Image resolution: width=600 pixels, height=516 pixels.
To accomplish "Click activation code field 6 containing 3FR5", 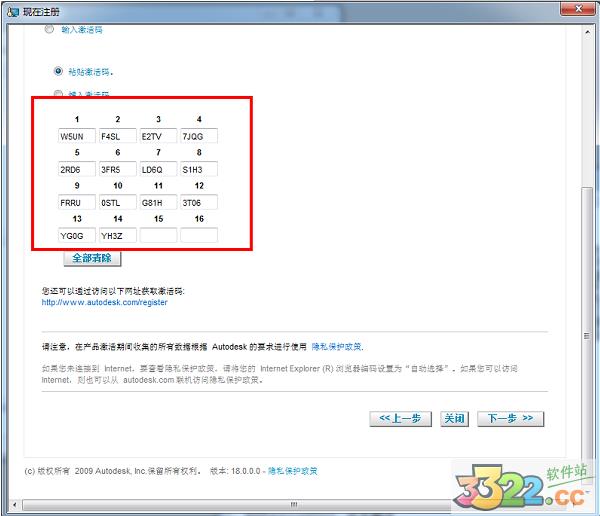I will [x=117, y=169].
